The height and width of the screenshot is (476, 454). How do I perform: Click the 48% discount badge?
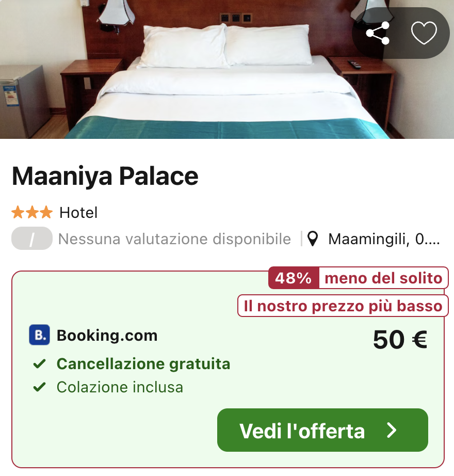coord(294,279)
